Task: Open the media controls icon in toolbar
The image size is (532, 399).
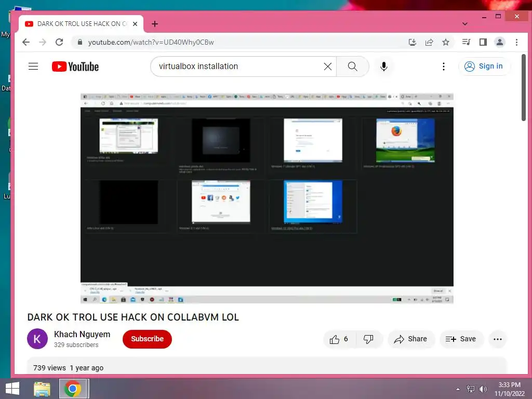Action: (466, 42)
